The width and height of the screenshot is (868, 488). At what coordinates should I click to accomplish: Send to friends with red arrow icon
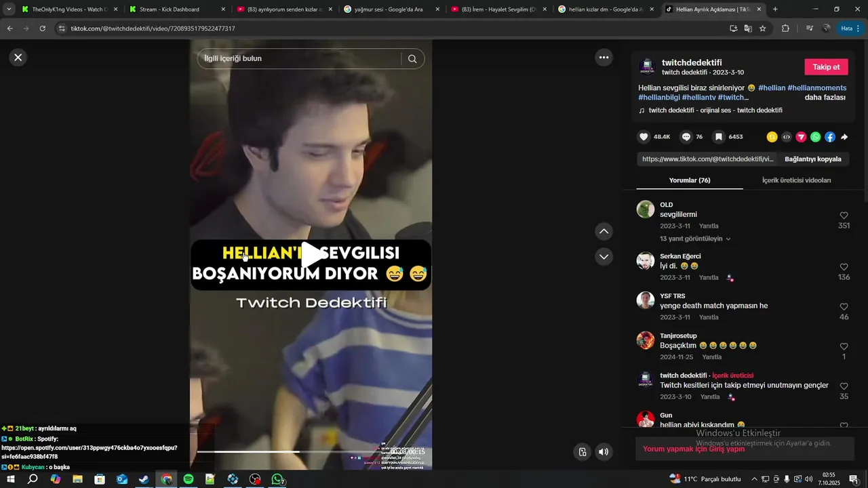(801, 137)
